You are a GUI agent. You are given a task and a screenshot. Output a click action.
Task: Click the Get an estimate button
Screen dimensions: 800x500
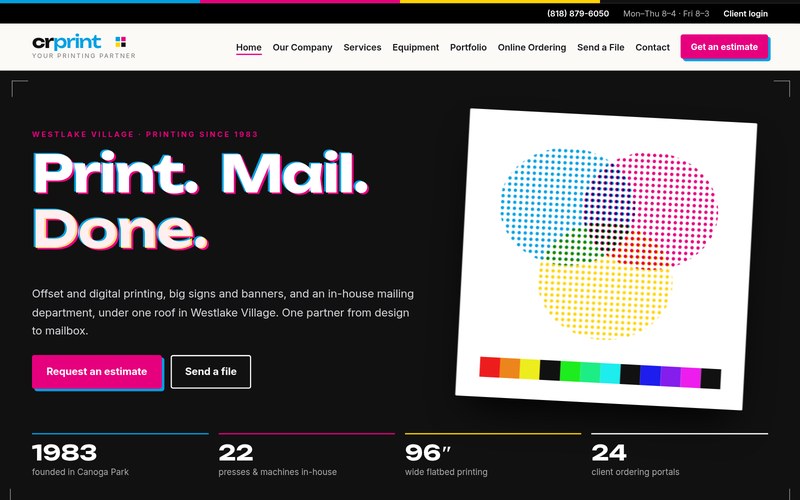coord(724,47)
